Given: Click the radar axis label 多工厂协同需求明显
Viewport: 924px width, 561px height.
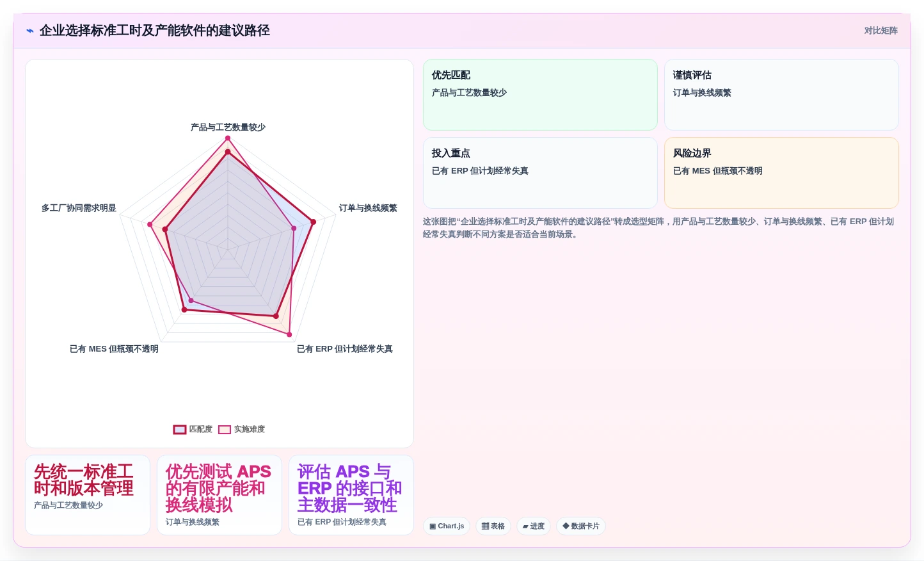Looking at the screenshot, I should 79,208.
